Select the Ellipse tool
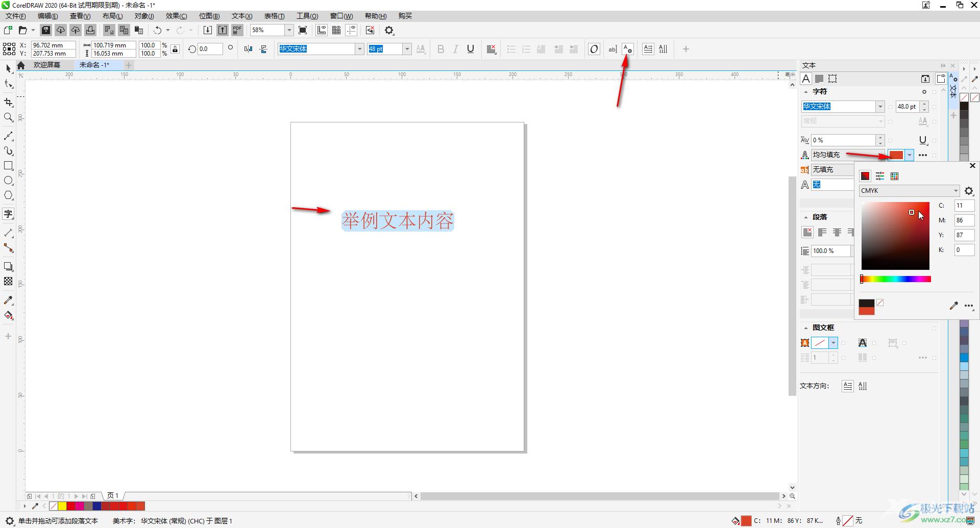Screen dimensions: 980x528 click(x=8, y=181)
